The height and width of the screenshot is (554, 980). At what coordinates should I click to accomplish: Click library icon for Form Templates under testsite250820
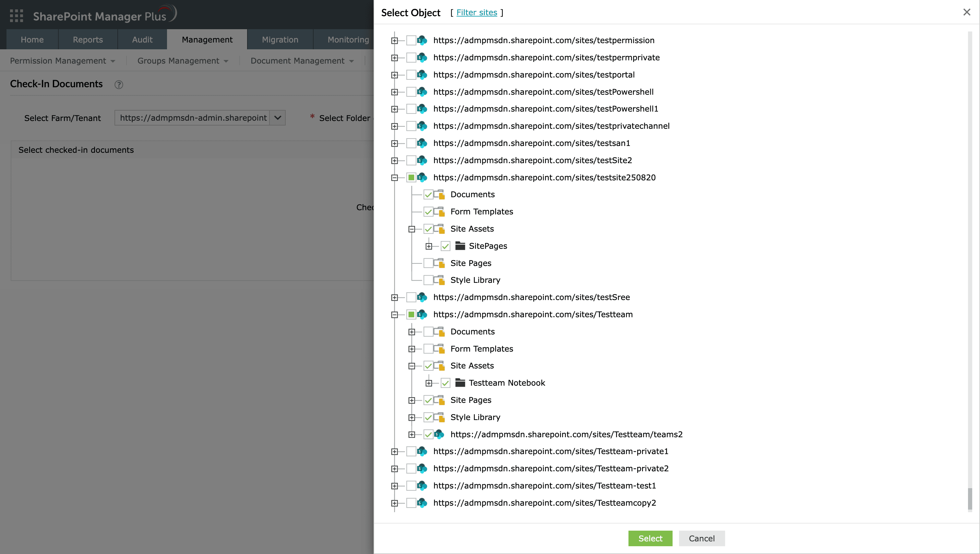pos(439,211)
